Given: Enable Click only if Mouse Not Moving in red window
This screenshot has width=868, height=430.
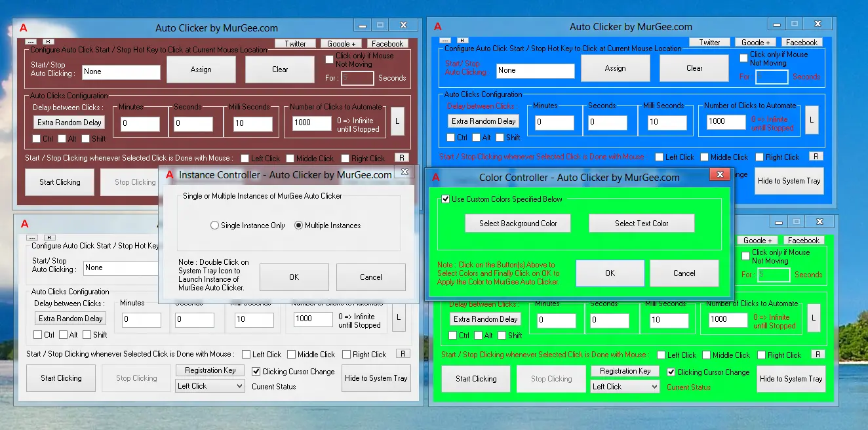Looking at the screenshot, I should 330,60.
